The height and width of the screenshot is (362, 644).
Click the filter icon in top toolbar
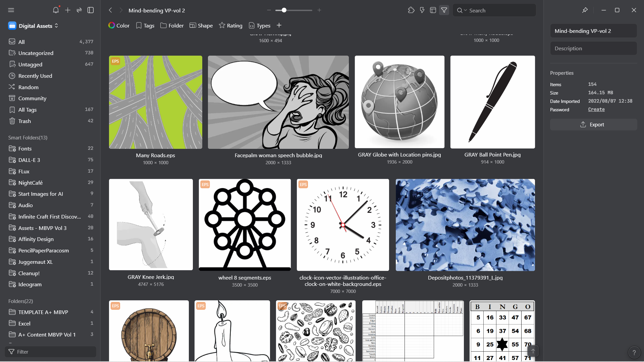pyautogui.click(x=444, y=10)
